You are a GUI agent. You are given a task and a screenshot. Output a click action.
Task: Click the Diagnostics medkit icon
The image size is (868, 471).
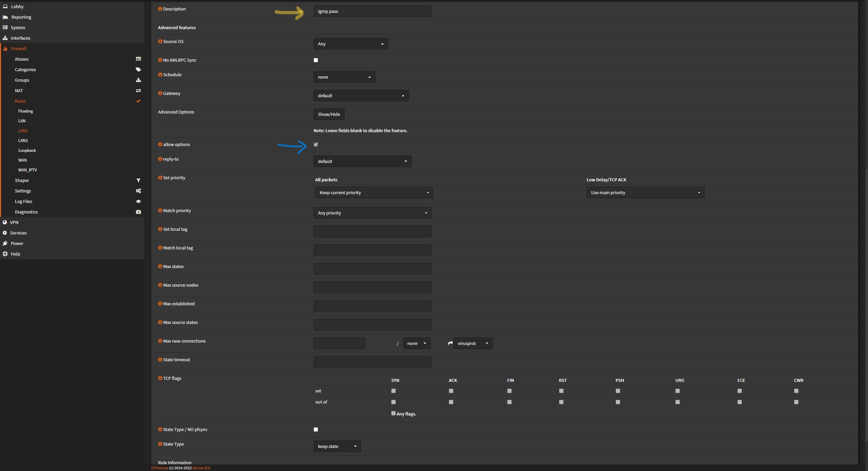[138, 212]
